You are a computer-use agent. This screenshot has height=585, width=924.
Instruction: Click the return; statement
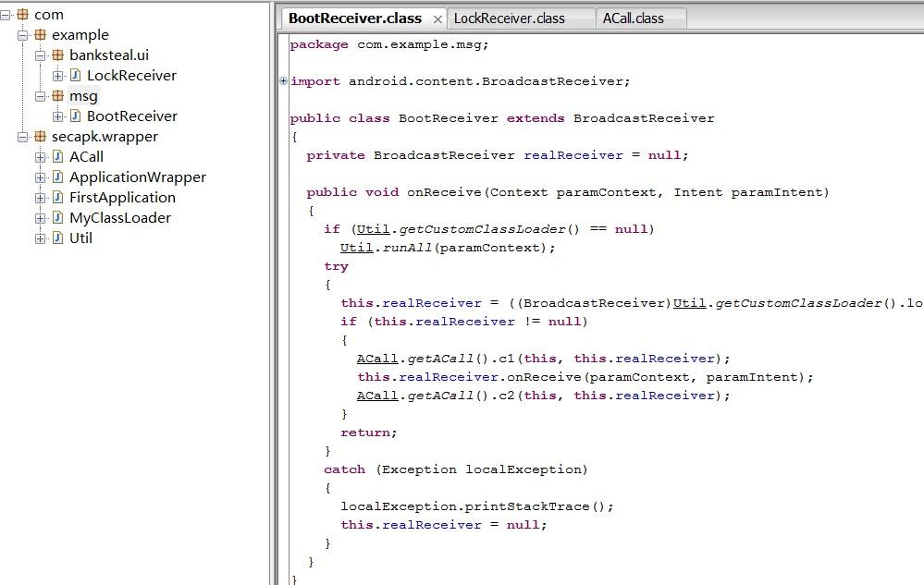point(368,433)
